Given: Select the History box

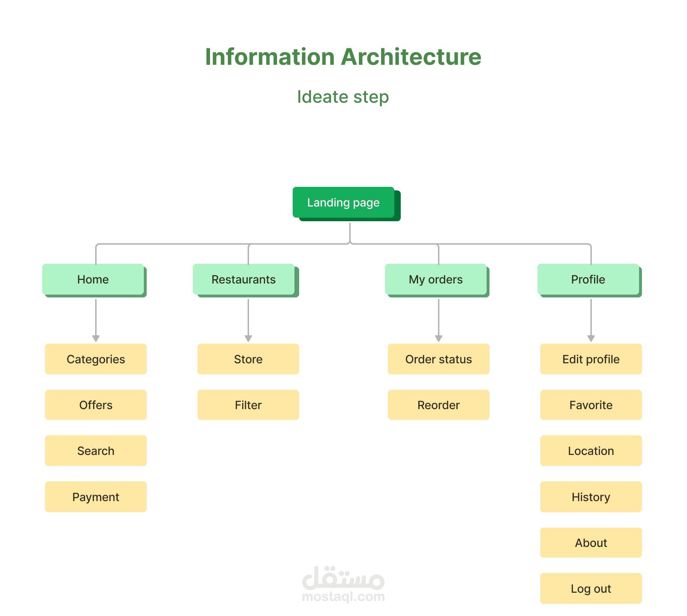Looking at the screenshot, I should 591,497.
